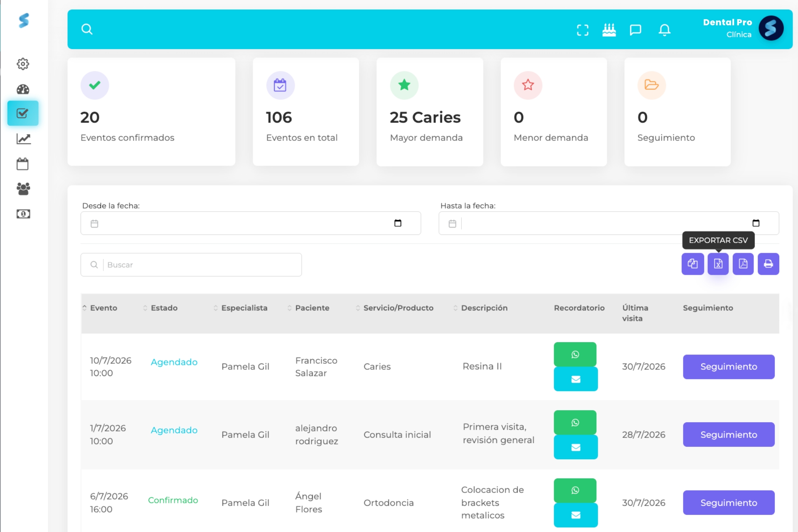This screenshot has width=798, height=532.
Task: Click the Colocacion de brackets metalicos description
Action: click(493, 502)
